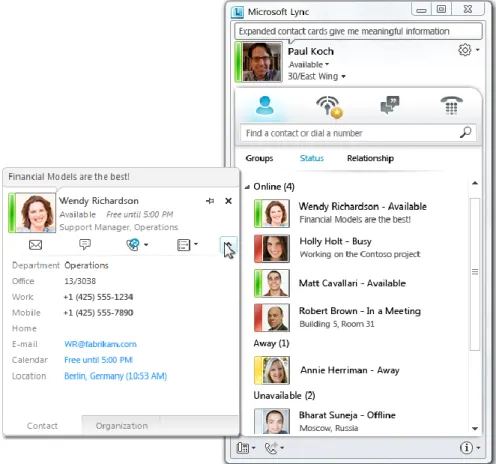Open more options dropdown in contact card
This screenshot has width=496, height=464.
(196, 244)
